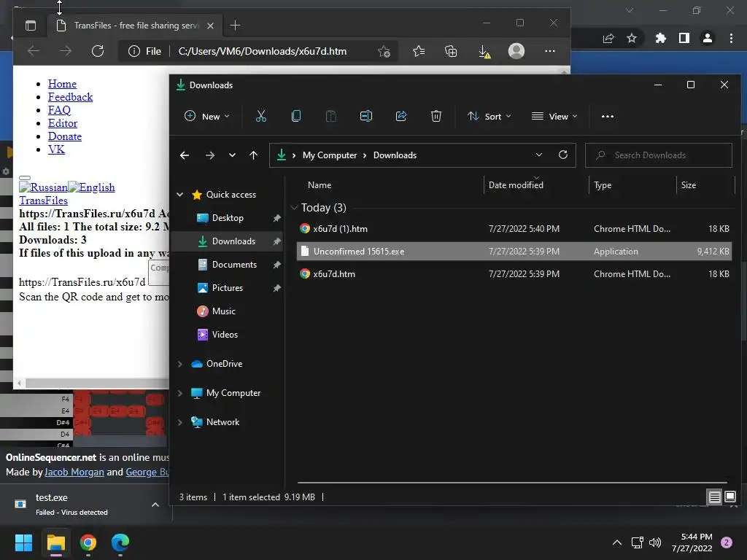Go forward using Explorer's forward arrow
The height and width of the screenshot is (560, 747).
pyautogui.click(x=209, y=155)
